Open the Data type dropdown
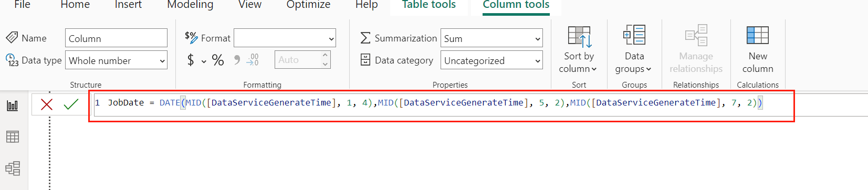Viewport: 868px width, 190px height. 116,60
